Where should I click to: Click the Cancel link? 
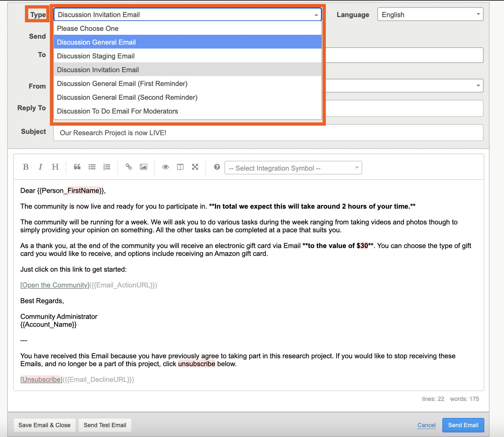tap(426, 425)
